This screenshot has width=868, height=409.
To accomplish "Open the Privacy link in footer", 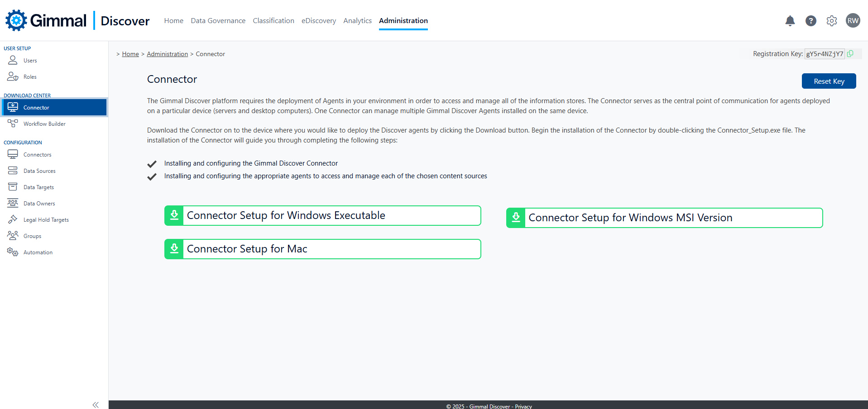I will pos(523,406).
